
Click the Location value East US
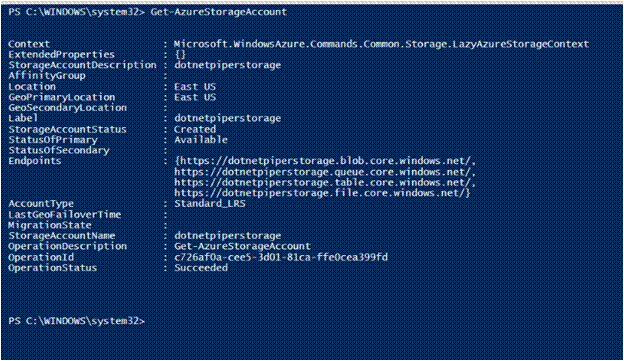(x=195, y=87)
